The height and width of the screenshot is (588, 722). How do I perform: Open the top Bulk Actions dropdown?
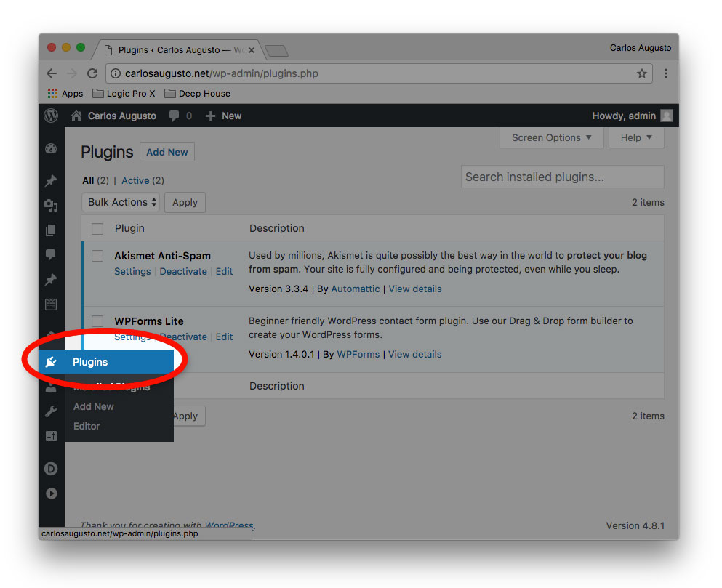[122, 202]
